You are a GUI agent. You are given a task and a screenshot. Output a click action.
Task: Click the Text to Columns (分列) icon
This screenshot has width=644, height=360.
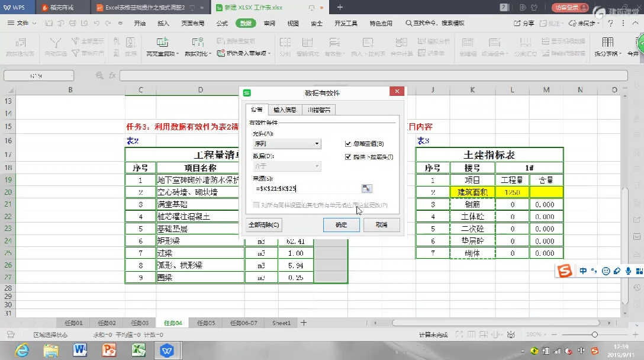click(285, 42)
